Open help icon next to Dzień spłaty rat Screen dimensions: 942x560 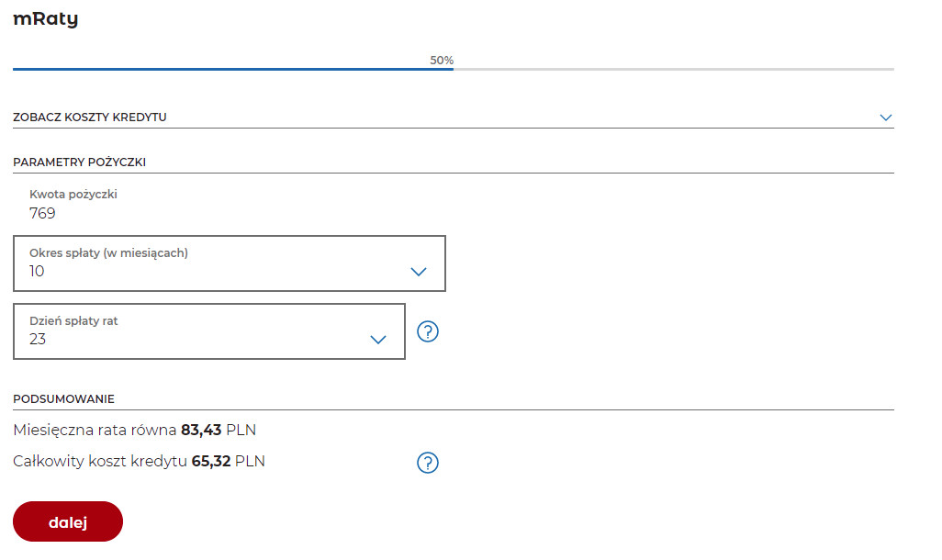(x=428, y=331)
